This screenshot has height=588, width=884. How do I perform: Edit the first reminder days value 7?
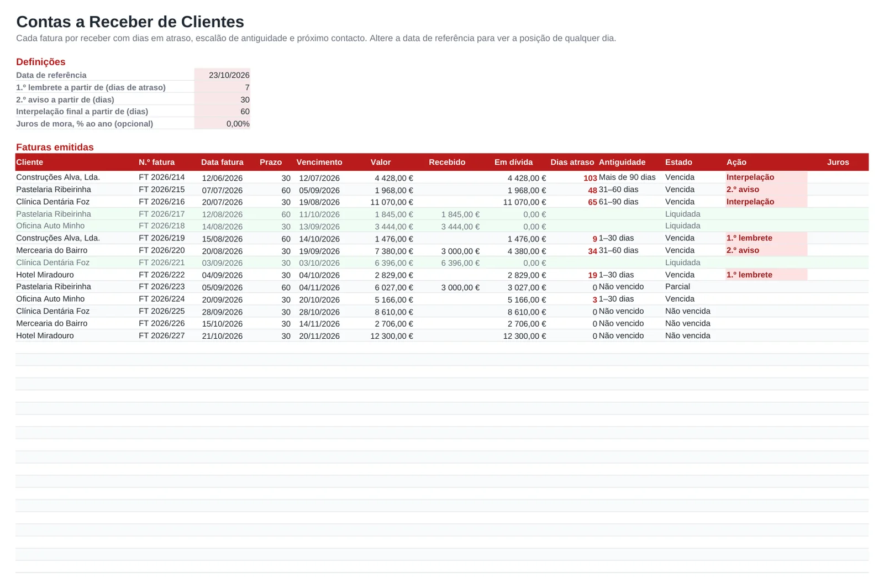coord(222,87)
